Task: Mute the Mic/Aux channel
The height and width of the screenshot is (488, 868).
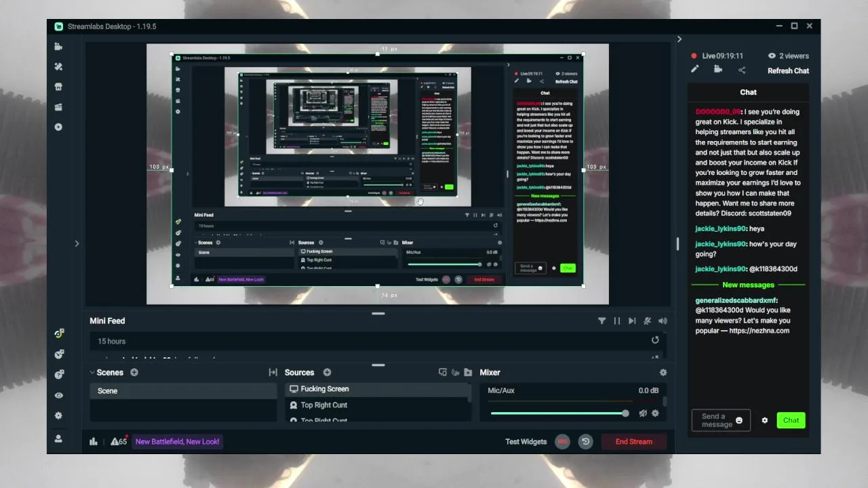Action: 643,413
